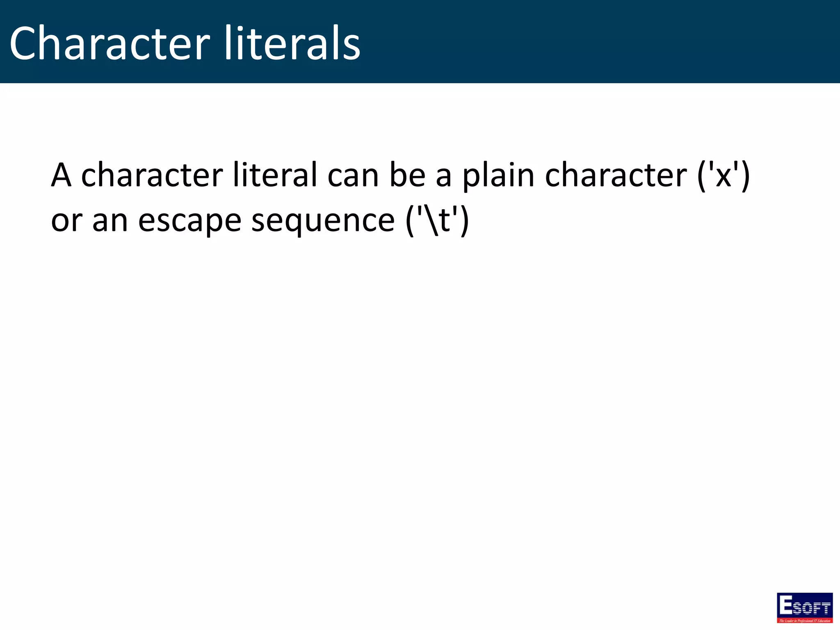Screen dimensions: 840x630
Task: Click the striped SOFT lettering in the logo
Action: [x=812, y=608]
